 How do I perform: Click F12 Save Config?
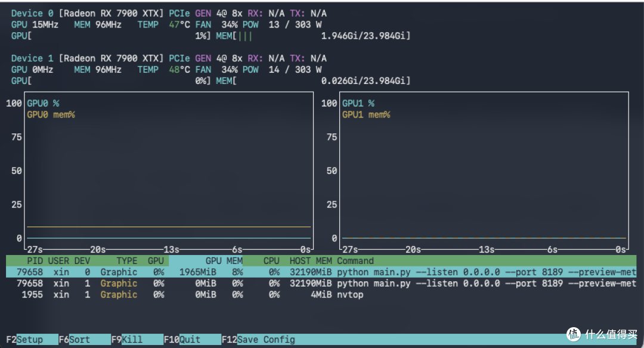[258, 340]
